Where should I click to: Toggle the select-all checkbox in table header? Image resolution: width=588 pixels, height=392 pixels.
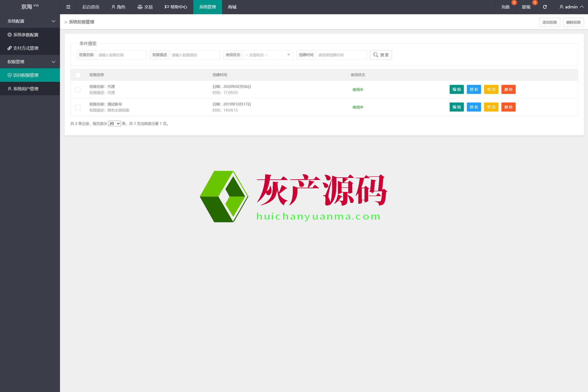click(x=78, y=75)
